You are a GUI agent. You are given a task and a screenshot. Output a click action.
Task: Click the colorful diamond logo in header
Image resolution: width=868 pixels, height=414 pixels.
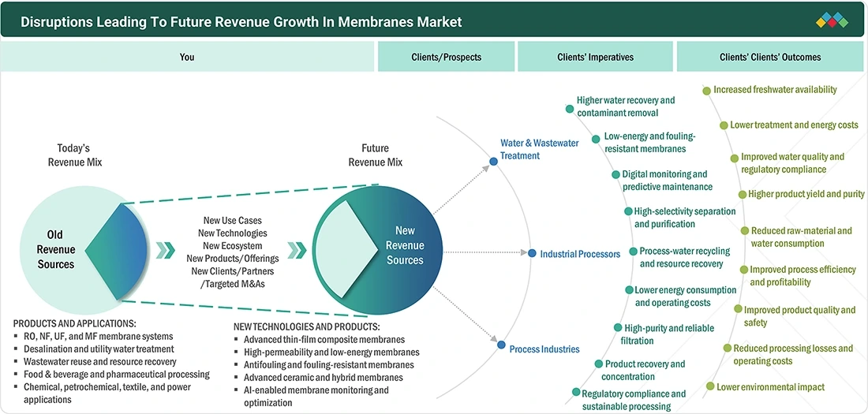[x=832, y=20]
